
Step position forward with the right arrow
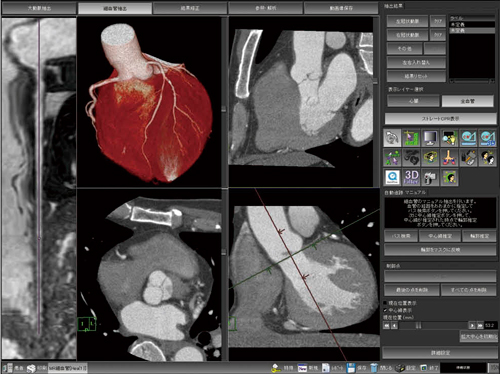point(472,325)
